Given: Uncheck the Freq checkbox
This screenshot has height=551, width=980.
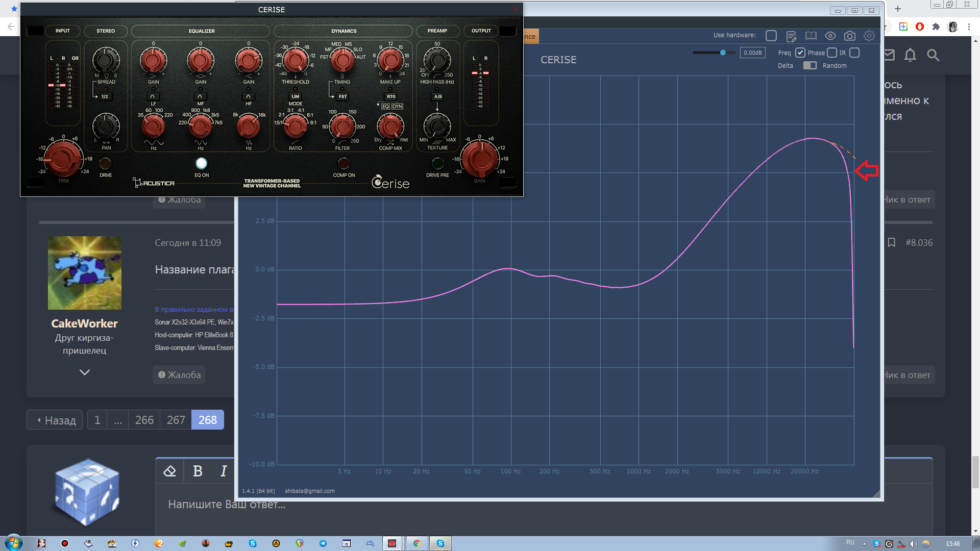Looking at the screenshot, I should click(800, 53).
